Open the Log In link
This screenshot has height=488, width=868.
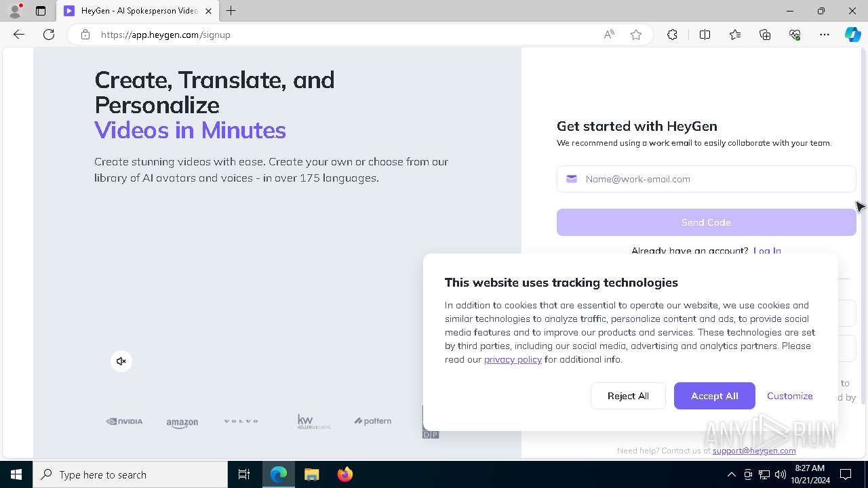(x=767, y=250)
